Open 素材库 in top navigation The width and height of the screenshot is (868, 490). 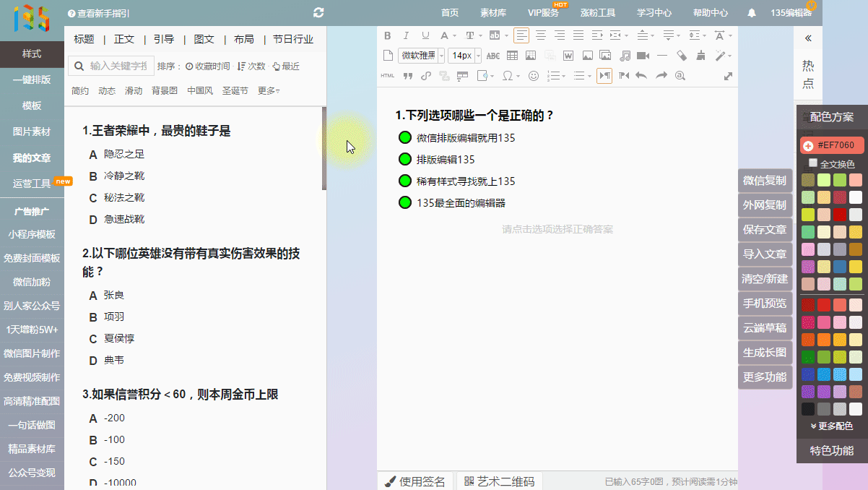click(x=493, y=13)
